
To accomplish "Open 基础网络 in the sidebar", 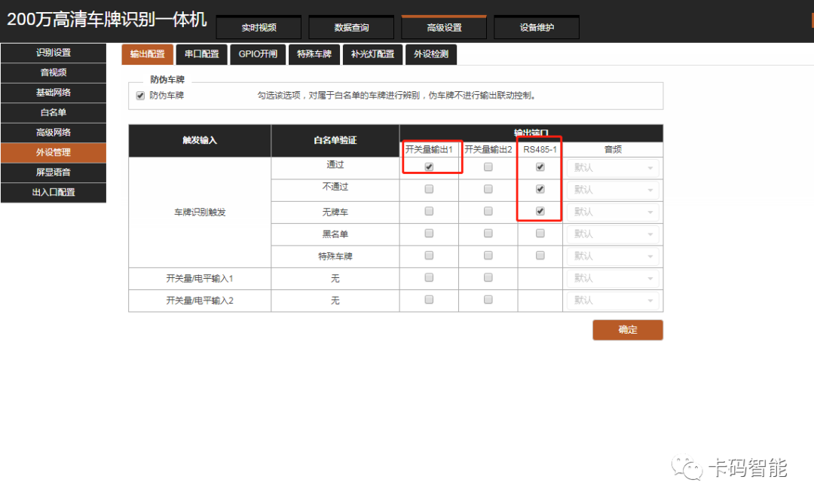I will pos(54,93).
